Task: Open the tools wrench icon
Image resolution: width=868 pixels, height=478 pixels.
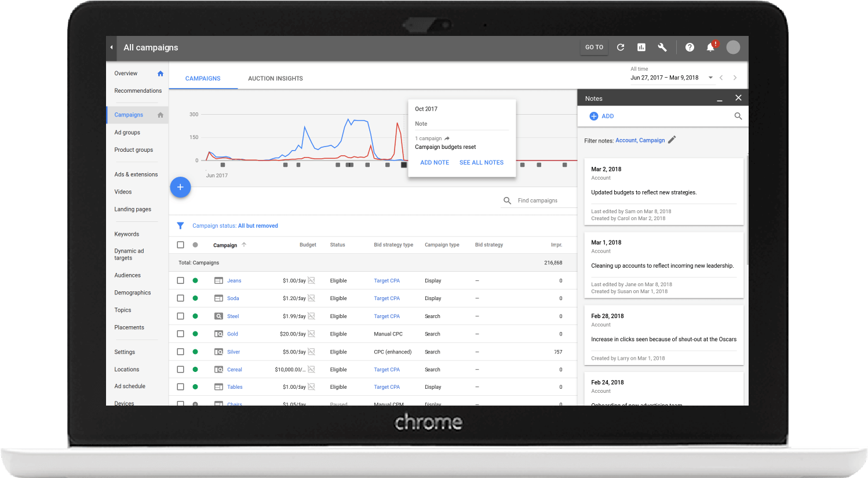Action: coord(662,48)
